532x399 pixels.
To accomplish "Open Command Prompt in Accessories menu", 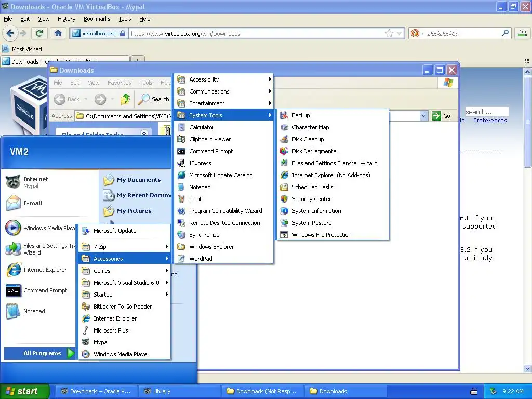I will pos(224,151).
